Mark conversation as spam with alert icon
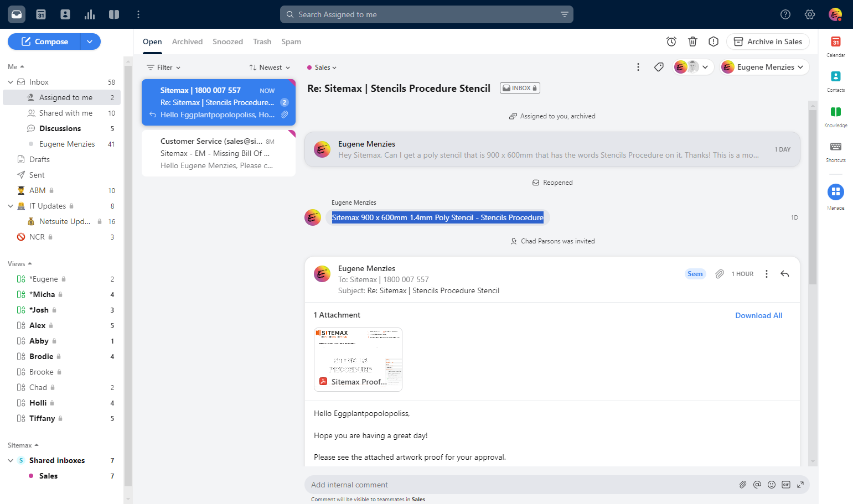The height and width of the screenshot is (504, 853). [714, 41]
